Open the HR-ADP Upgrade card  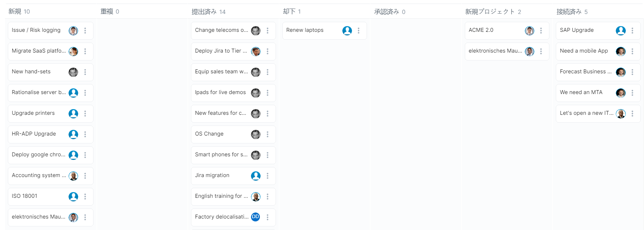[x=34, y=134]
